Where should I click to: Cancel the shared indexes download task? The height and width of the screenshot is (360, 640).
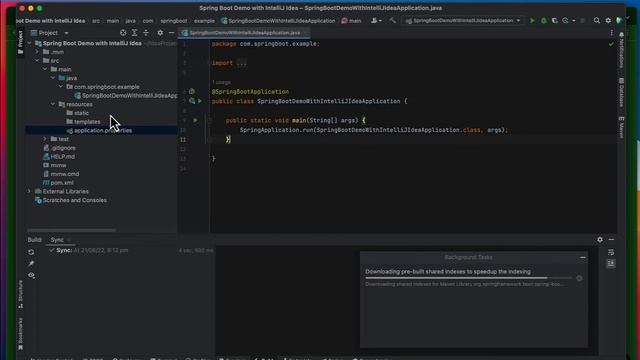[x=579, y=278]
